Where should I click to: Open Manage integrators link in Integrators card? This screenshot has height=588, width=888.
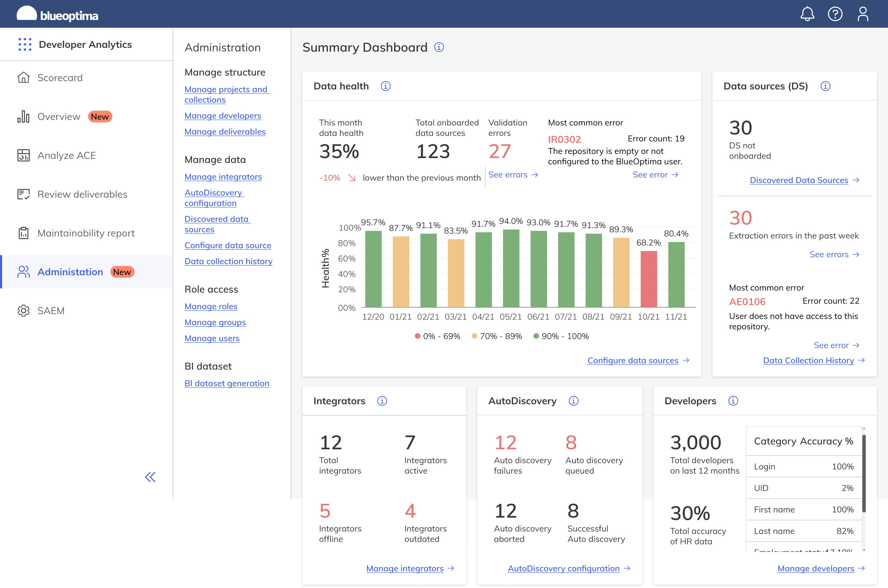(410, 569)
